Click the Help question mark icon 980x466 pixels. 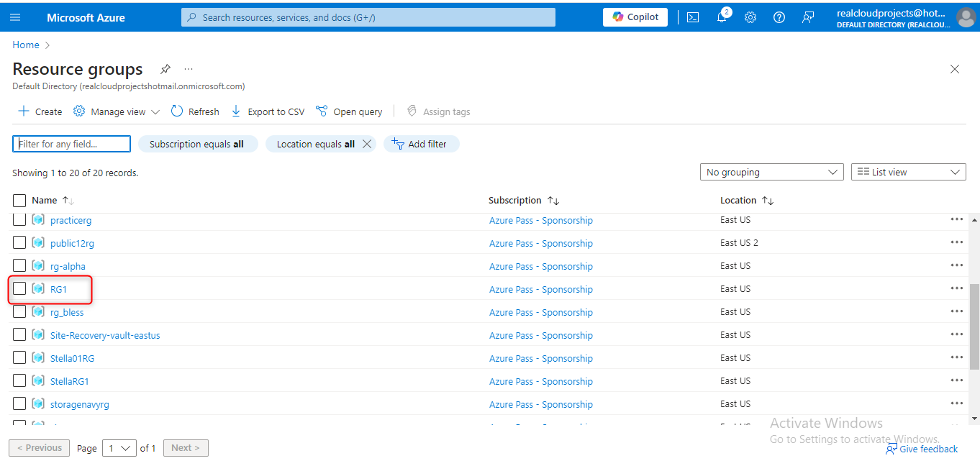(779, 17)
